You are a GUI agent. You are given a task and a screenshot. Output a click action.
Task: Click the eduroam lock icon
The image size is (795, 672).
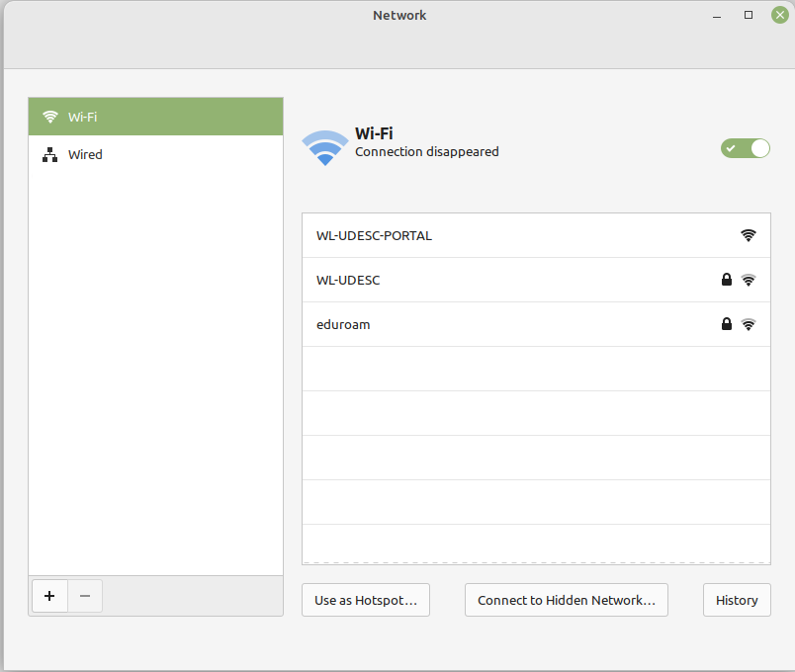[x=727, y=324]
